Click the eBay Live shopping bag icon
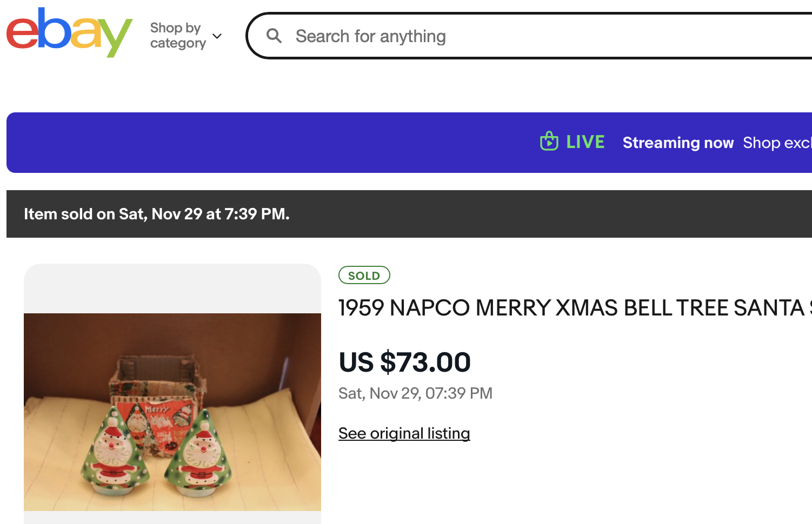This screenshot has height=524, width=812. pyautogui.click(x=549, y=142)
